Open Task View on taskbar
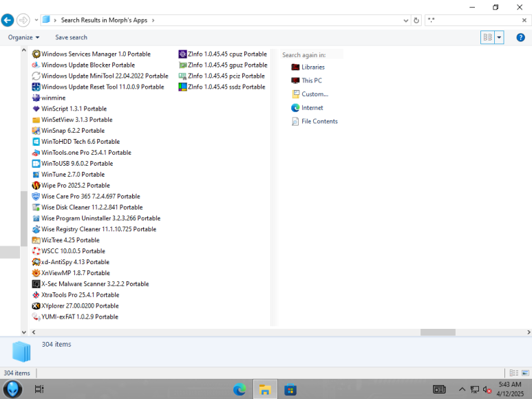532x399 pixels. click(x=39, y=389)
